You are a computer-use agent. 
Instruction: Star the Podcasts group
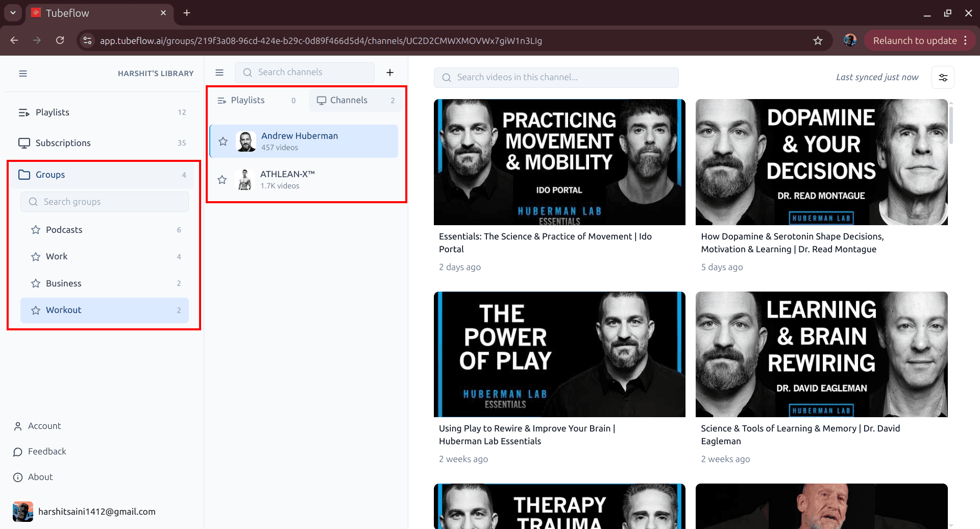point(36,230)
